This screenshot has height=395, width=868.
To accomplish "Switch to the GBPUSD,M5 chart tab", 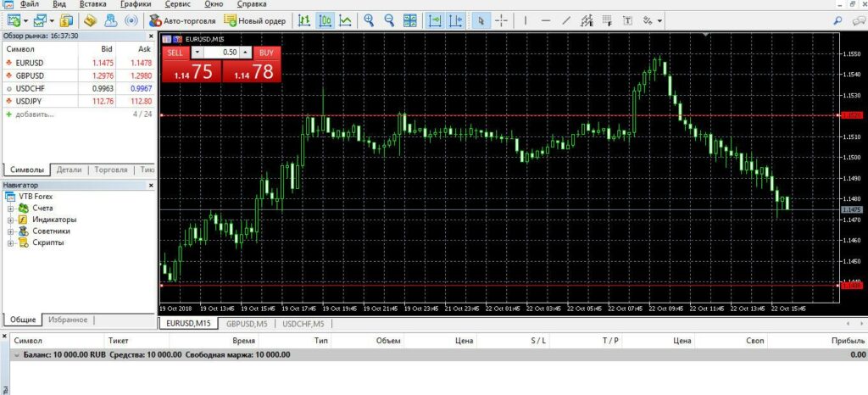I will click(x=246, y=324).
